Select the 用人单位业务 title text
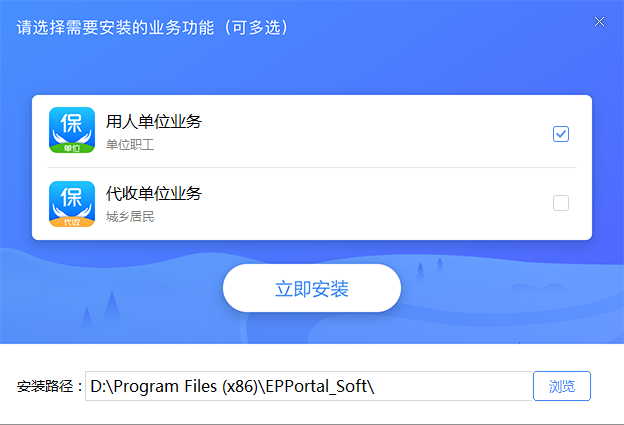Image resolution: width=624 pixels, height=425 pixels. 154,122
